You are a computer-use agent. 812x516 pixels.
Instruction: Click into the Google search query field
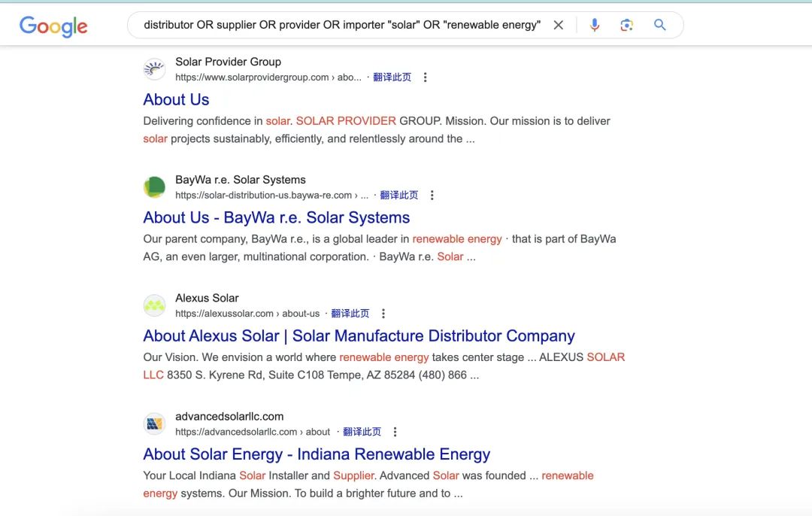coord(342,25)
